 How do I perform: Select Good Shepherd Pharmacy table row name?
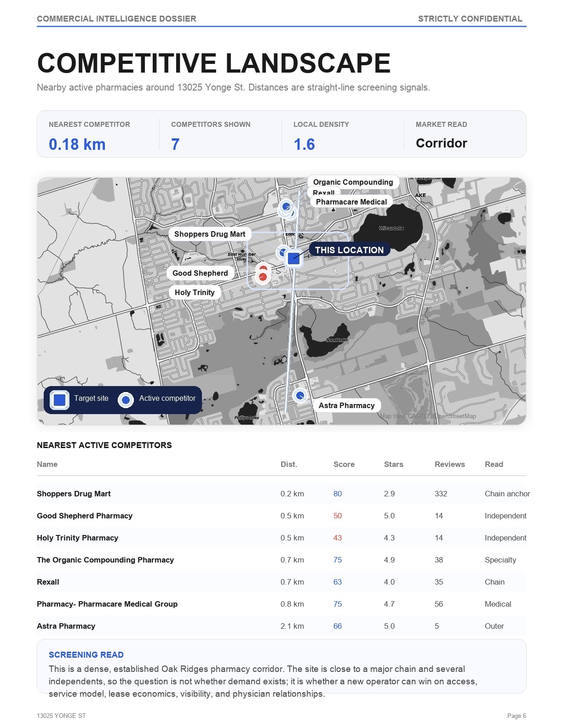(x=85, y=516)
